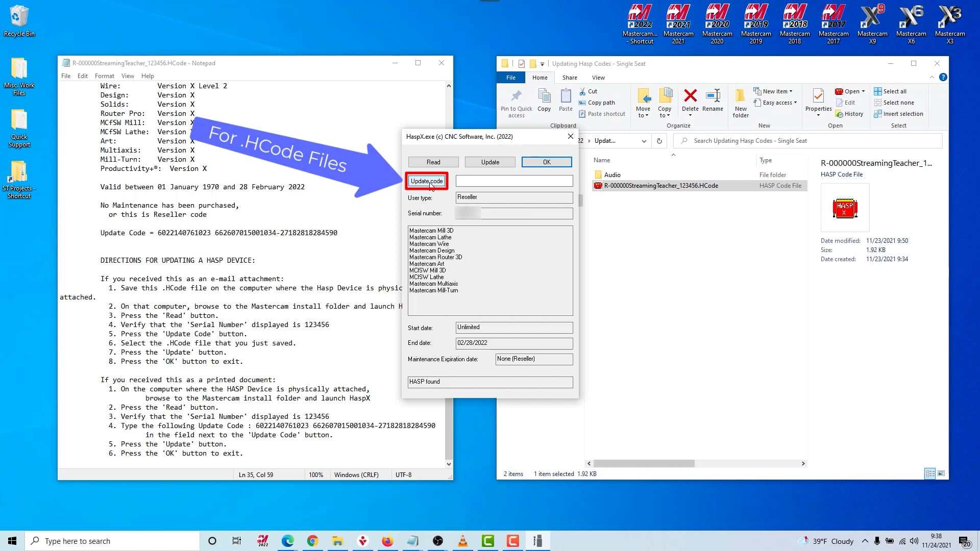
Task: Open the Easy access dropdown
Action: click(775, 103)
